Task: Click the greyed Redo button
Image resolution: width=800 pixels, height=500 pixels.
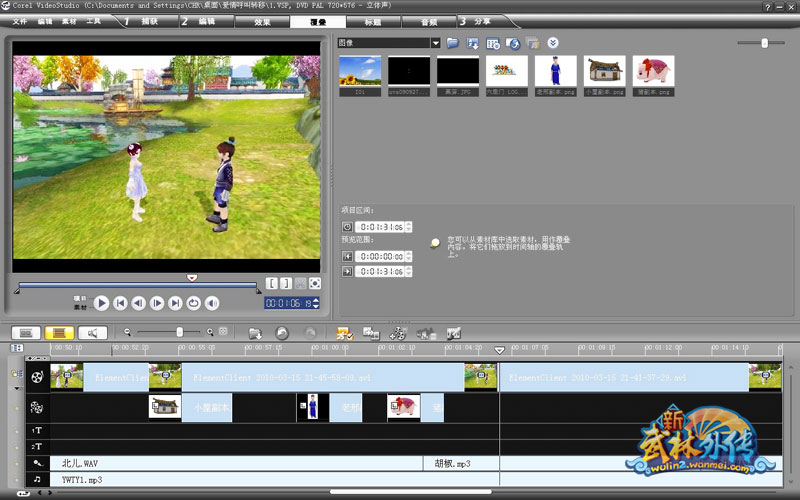Action: tap(310, 333)
